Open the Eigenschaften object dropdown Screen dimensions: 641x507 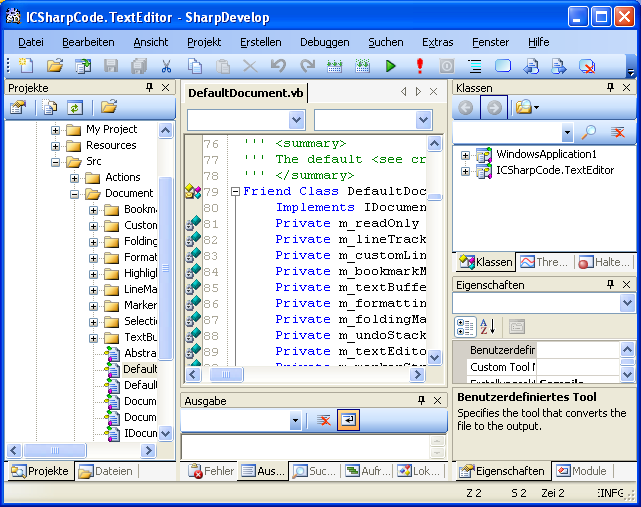click(627, 303)
